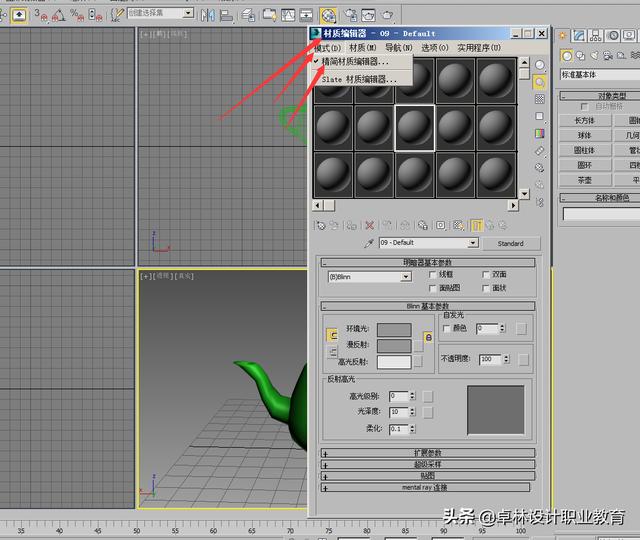Toggle Show Shaded Material in Viewport icon
640x540 pixels.
pos(458,225)
